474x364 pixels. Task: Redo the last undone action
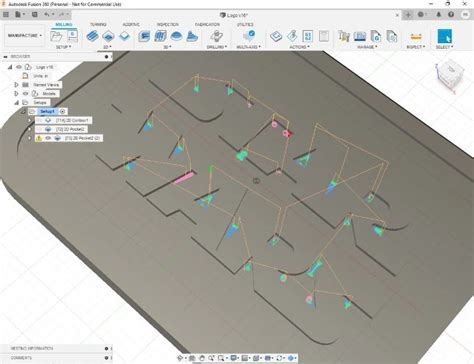(61, 14)
